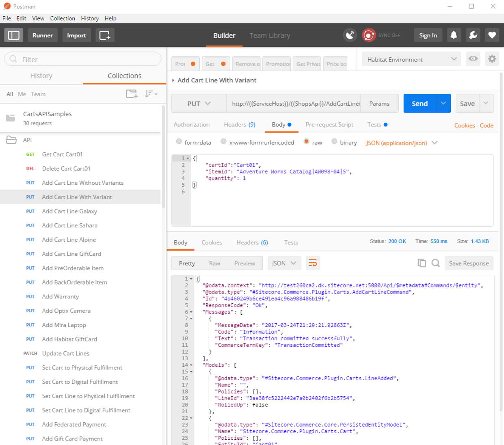Open the environment quick look eye icon

[x=473, y=59]
